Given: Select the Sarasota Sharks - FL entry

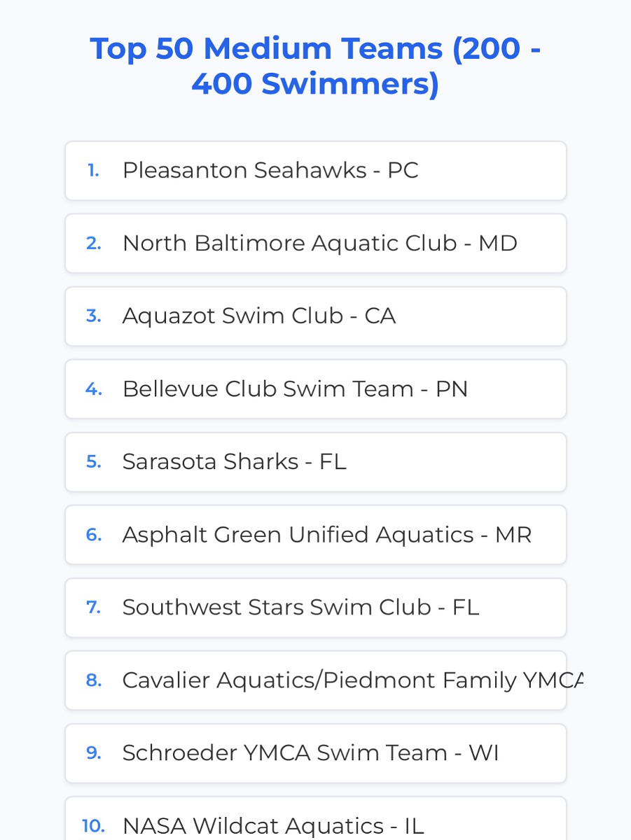Looking at the screenshot, I should [x=234, y=462].
